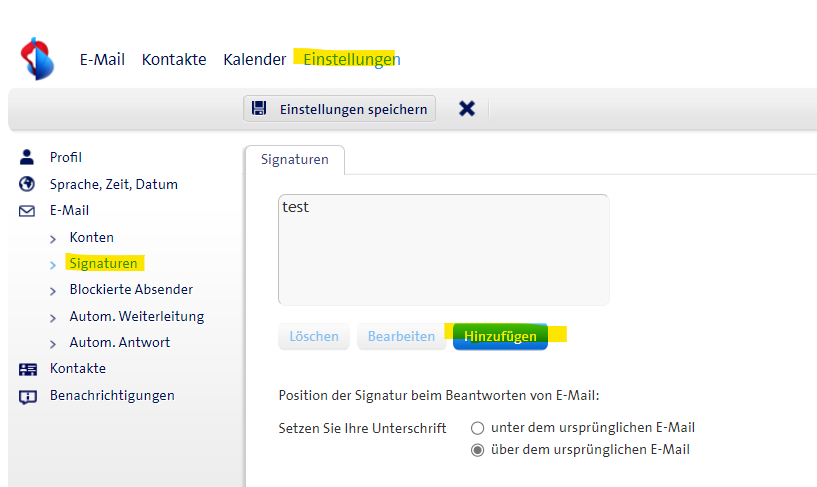
Task: Click the globe icon for Sprache, Zeit, Datum
Action: point(27,184)
